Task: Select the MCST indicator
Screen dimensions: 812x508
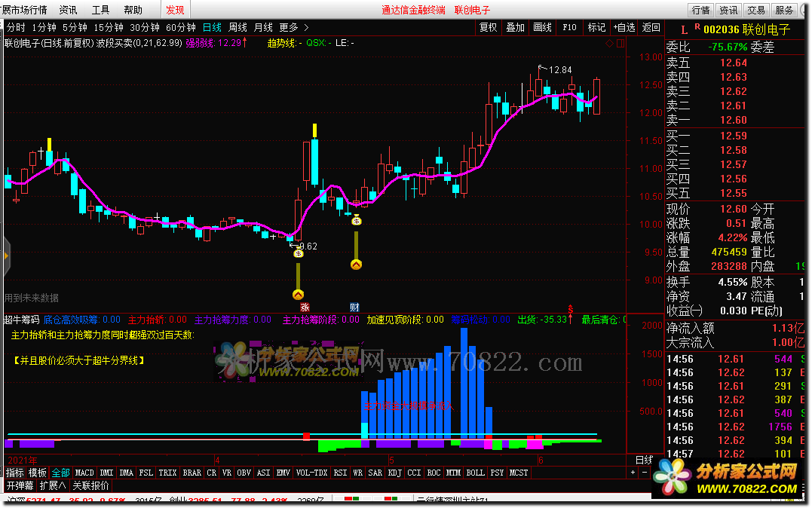Action: tap(519, 473)
